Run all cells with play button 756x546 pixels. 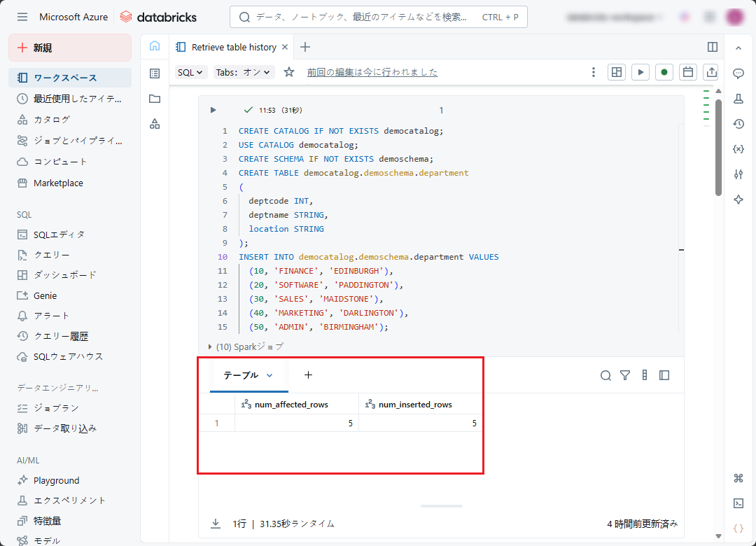point(640,72)
